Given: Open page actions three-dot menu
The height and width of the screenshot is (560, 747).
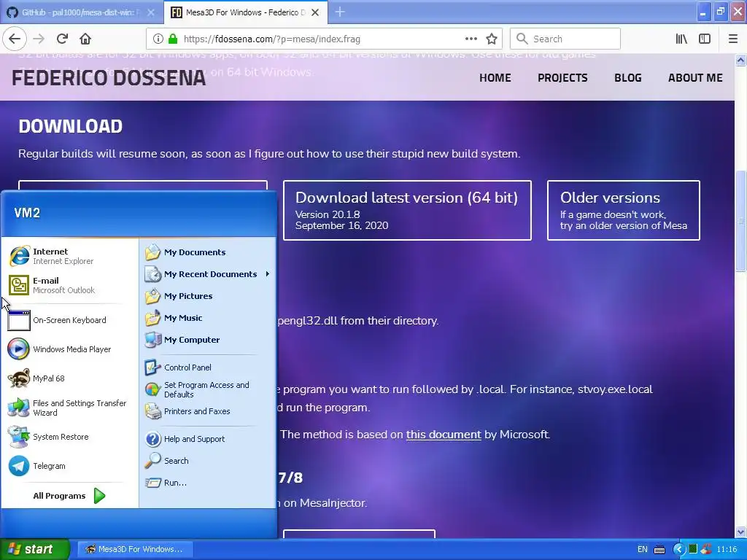Looking at the screenshot, I should click(471, 39).
